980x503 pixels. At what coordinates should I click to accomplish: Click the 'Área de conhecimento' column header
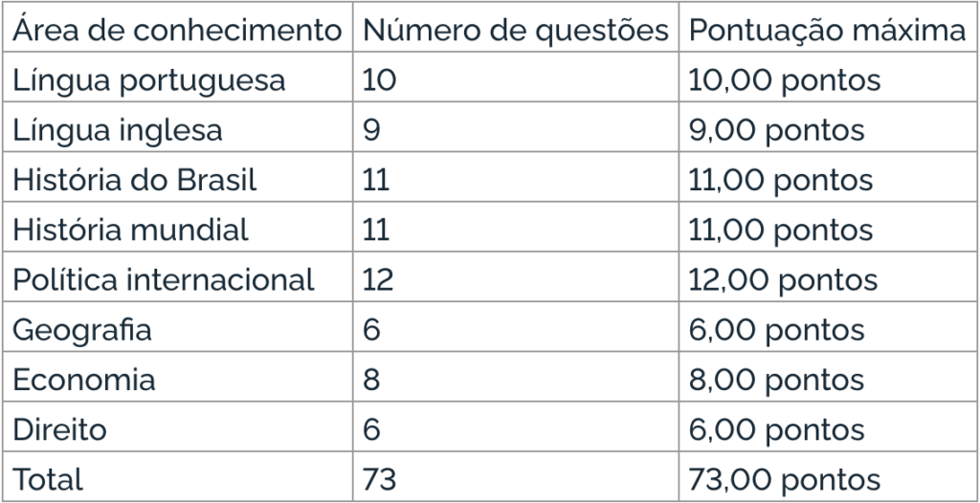pyautogui.click(x=177, y=28)
